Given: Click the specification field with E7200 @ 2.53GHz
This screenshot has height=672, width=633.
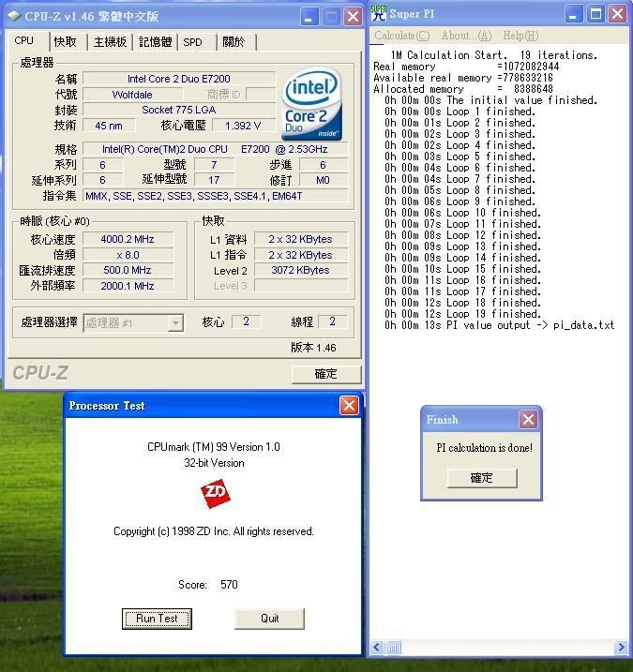Looking at the screenshot, I should point(216,149).
